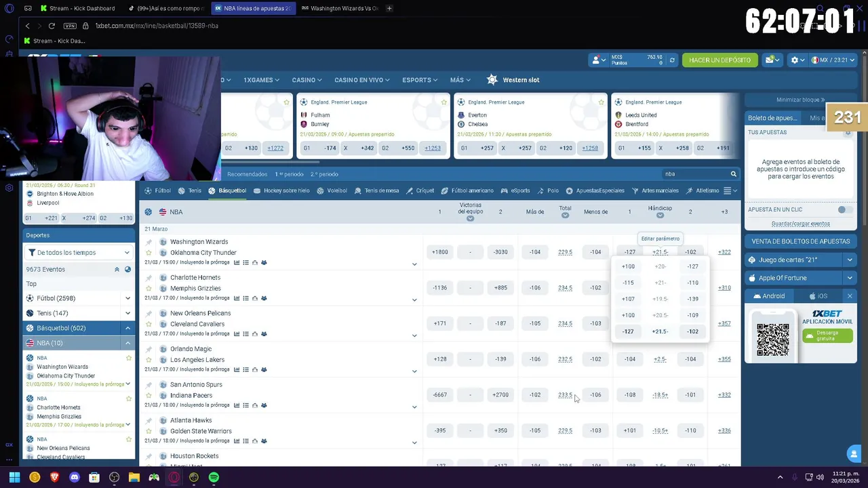The image size is (868, 488).
Task: Open File Explorer from the taskbar
Action: coord(134,477)
